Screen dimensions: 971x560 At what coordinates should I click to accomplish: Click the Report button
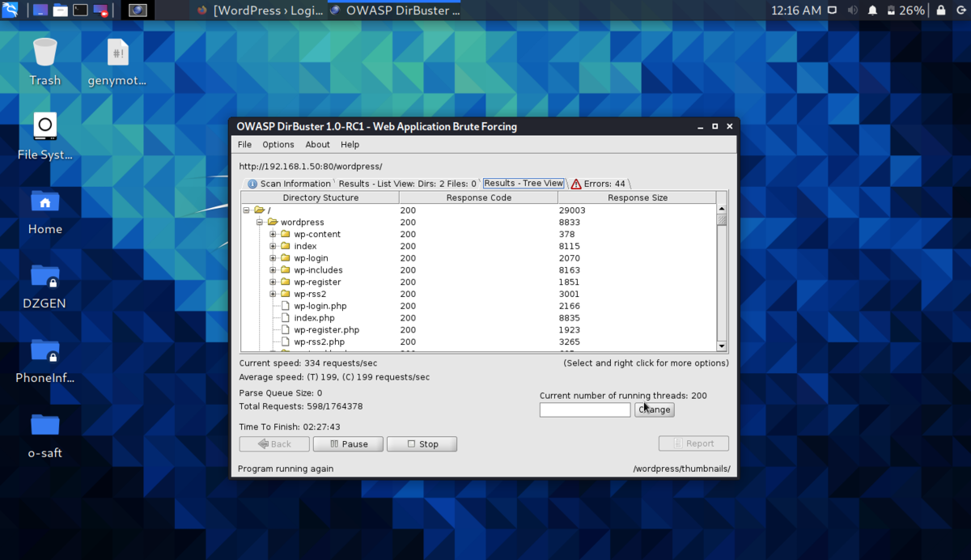click(693, 443)
